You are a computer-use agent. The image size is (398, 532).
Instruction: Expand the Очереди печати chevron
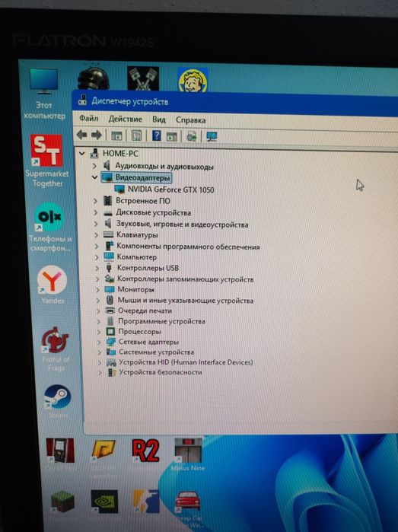click(98, 311)
